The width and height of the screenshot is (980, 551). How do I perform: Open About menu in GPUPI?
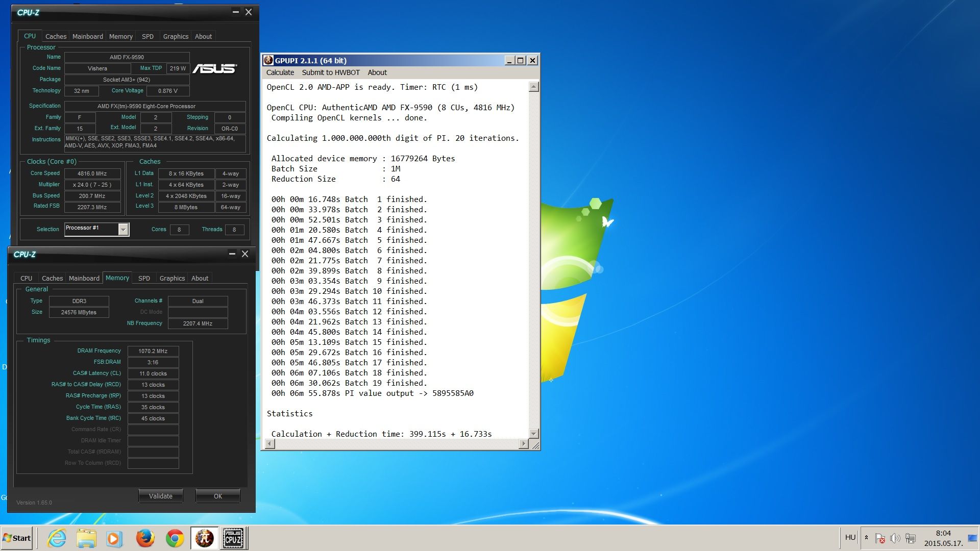click(377, 72)
